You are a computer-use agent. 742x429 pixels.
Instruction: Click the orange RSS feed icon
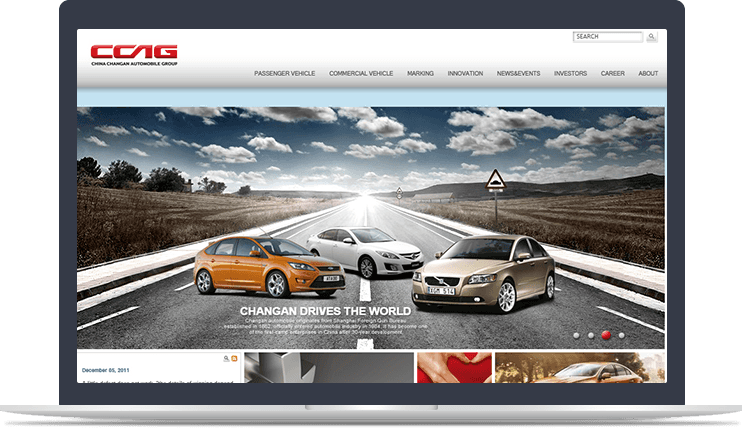click(235, 358)
